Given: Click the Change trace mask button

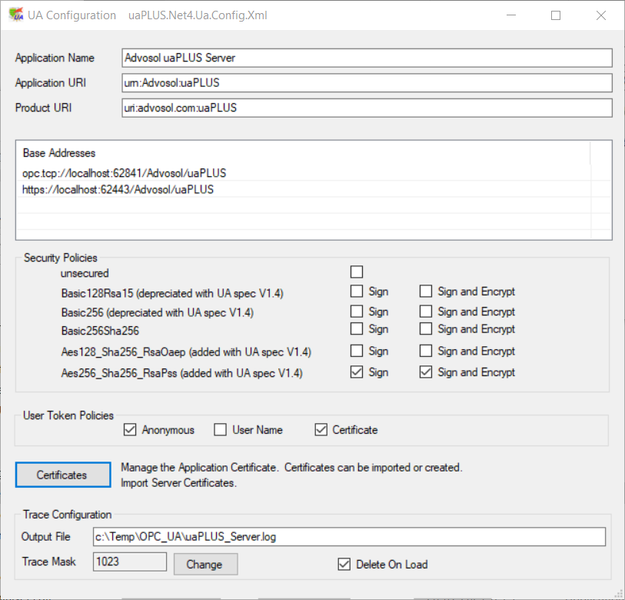Looking at the screenshot, I should coord(206,564).
